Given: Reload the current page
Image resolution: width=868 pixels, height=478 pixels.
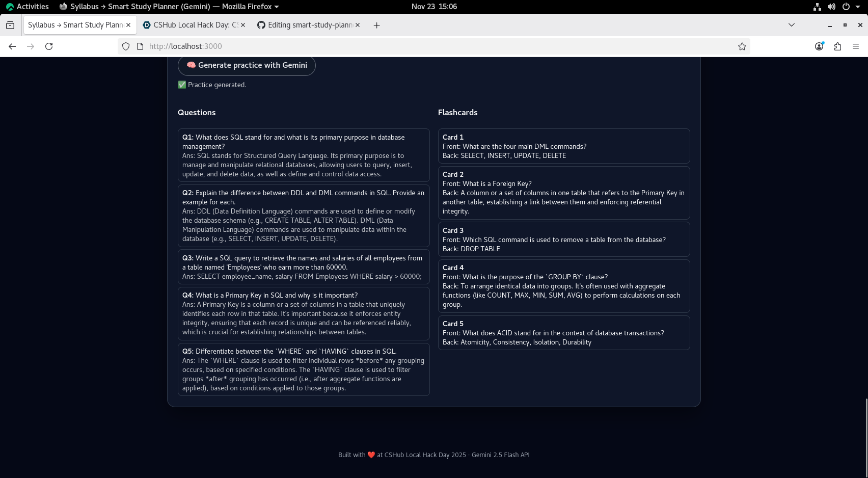Looking at the screenshot, I should click(x=49, y=46).
